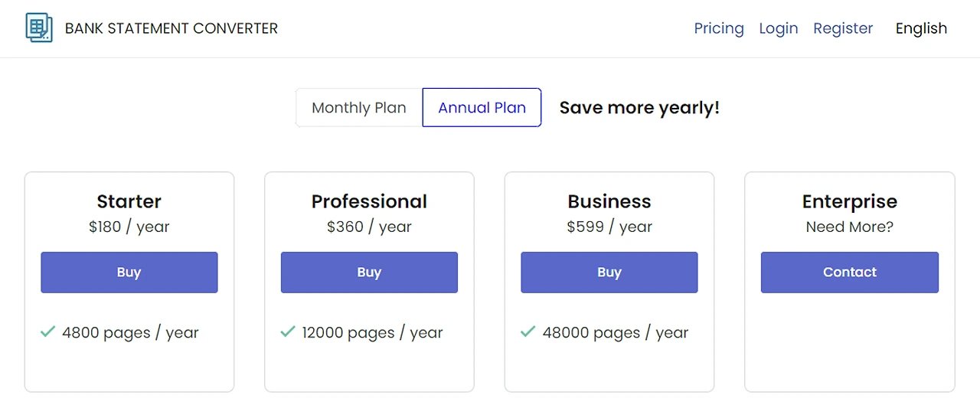Click the BANK STATEMENT CONVERTER site title
This screenshot has width=980, height=408.
(171, 28)
